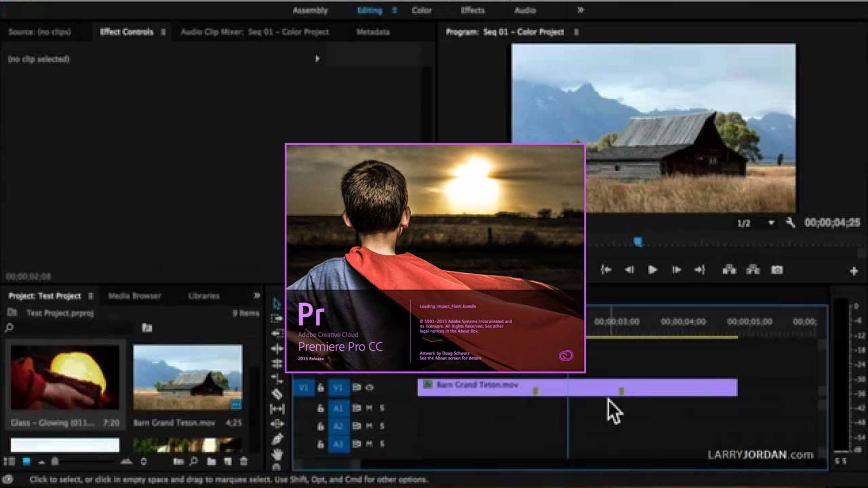Screen dimensions: 868x488
Task: Select the Razor tool in the timeline toolbar
Action: click(276, 392)
